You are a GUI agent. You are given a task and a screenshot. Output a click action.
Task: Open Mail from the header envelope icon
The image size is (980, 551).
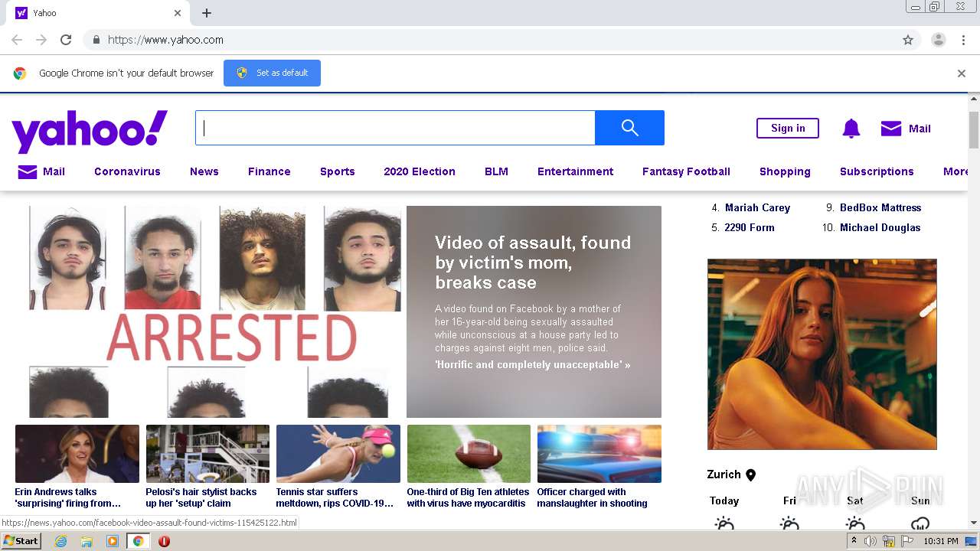coord(891,129)
